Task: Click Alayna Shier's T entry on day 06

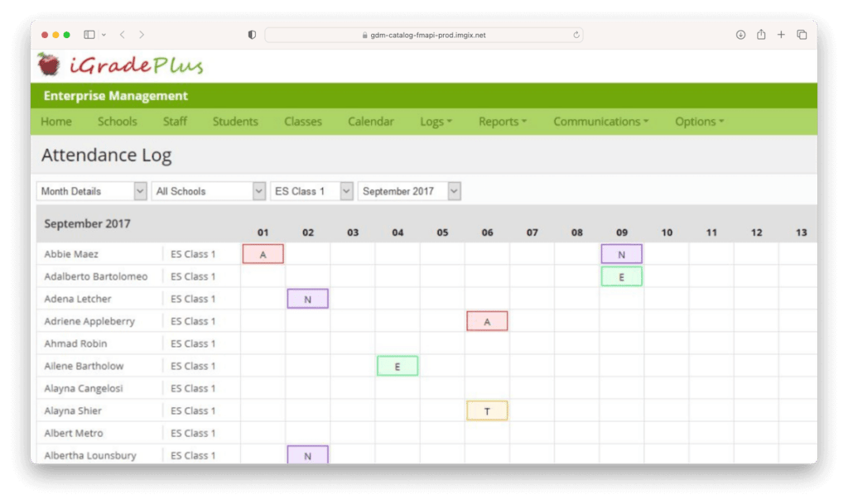Action: 487,411
